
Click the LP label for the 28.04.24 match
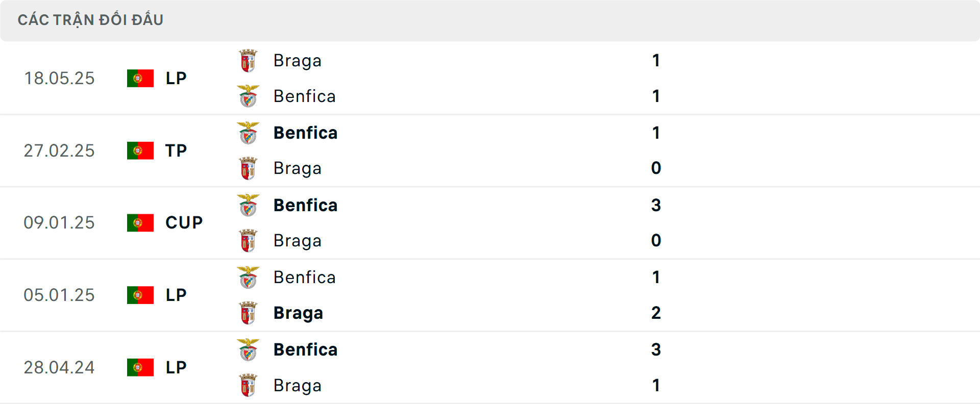point(176,367)
